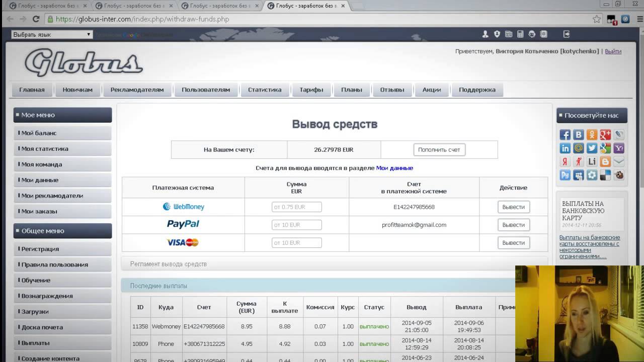This screenshot has height=362, width=644.
Task: Open the Новичкам menu item
Action: click(77, 90)
